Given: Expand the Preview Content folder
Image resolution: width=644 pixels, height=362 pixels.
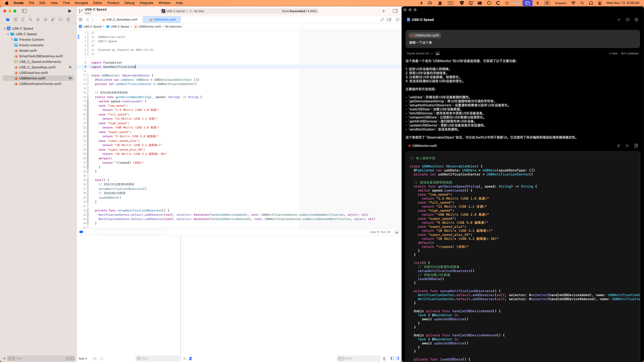Looking at the screenshot, I should pyautogui.click(x=12, y=39).
